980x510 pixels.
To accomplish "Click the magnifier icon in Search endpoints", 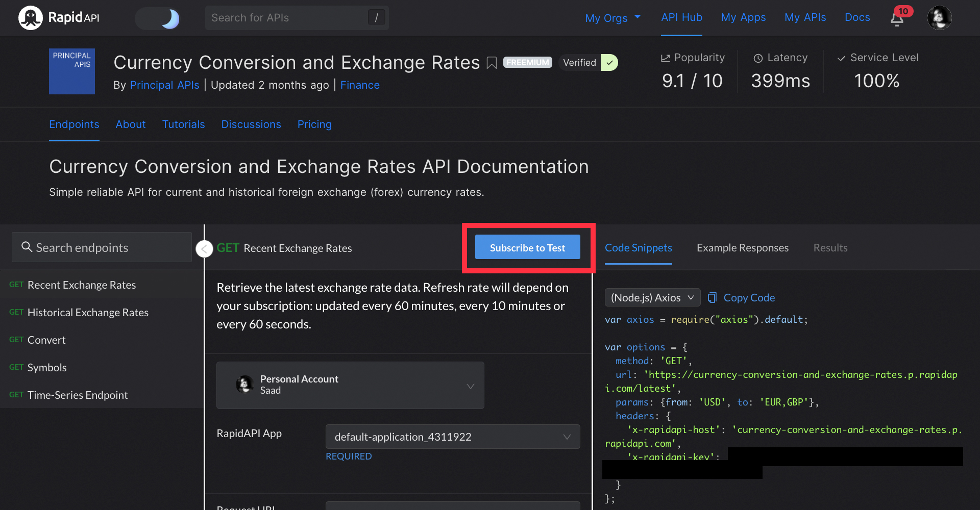I will pyautogui.click(x=27, y=247).
